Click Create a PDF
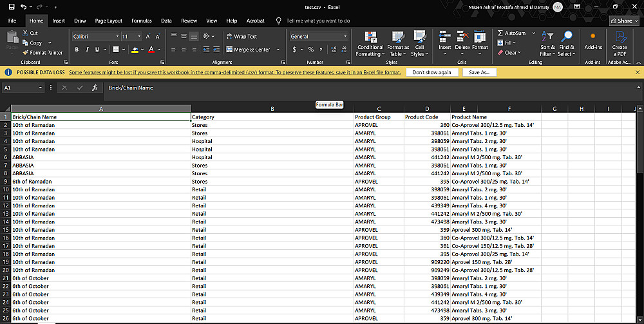The height and width of the screenshot is (324, 644). click(620, 44)
